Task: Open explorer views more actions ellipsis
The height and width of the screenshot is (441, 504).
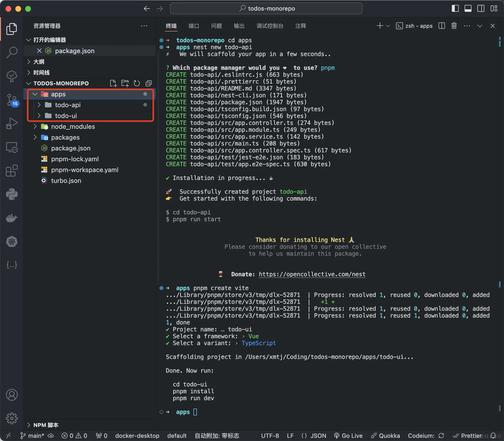Action: (144, 26)
